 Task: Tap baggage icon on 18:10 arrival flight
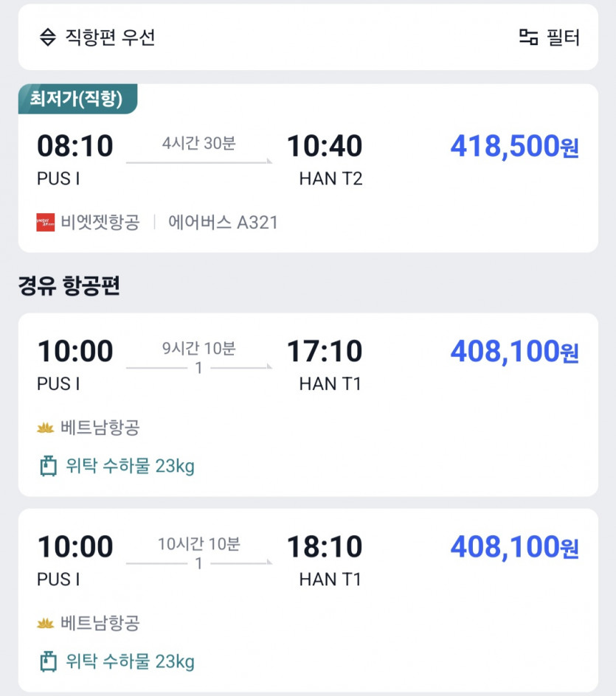pyautogui.click(x=48, y=662)
